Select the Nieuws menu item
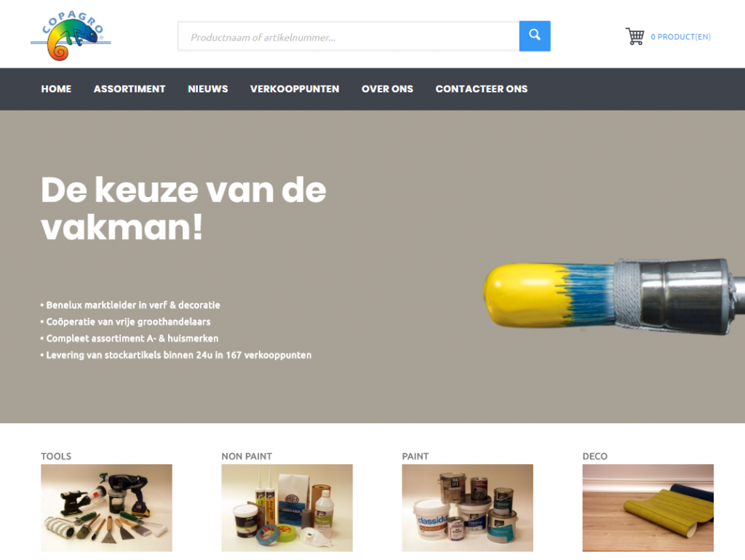745x560 pixels. pyautogui.click(x=207, y=89)
